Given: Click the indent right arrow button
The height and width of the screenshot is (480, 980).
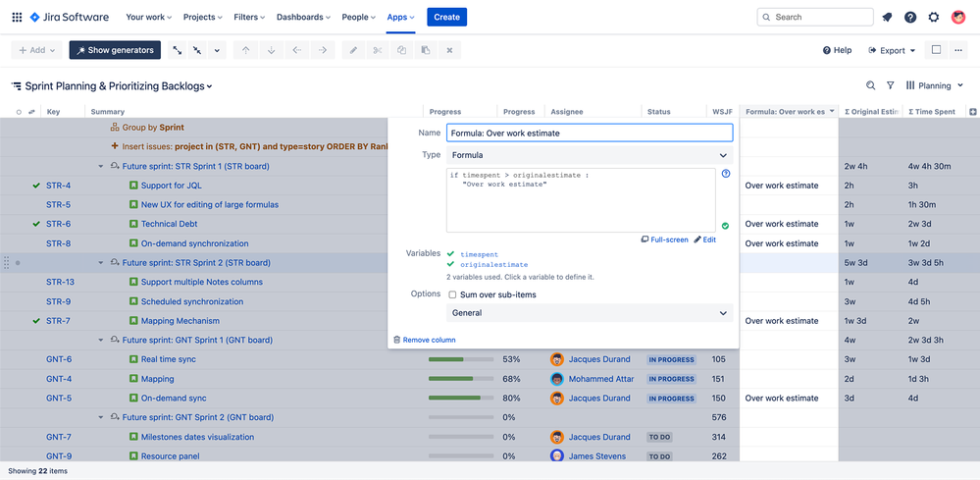Looking at the screenshot, I should (323, 51).
